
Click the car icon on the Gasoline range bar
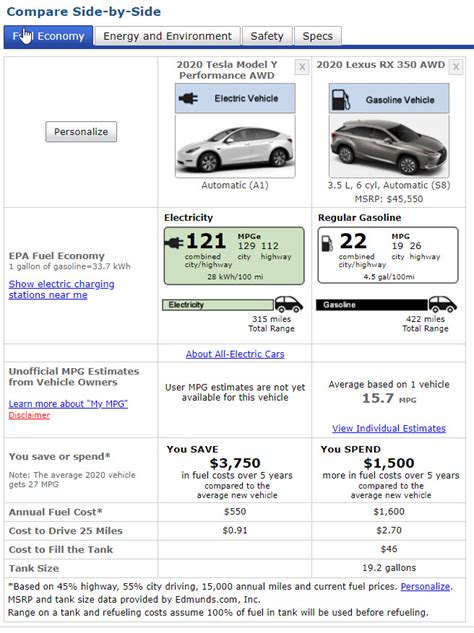click(x=443, y=304)
